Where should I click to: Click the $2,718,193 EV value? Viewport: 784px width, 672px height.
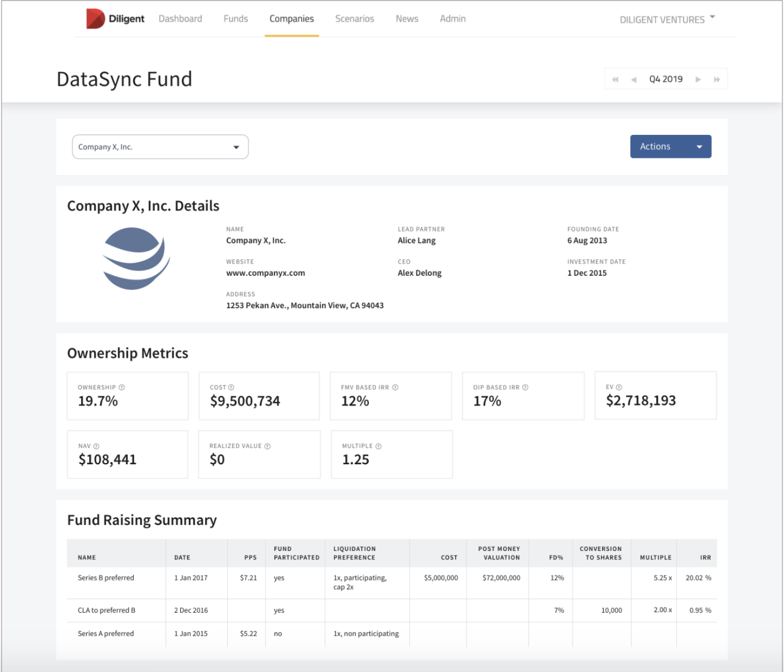pyautogui.click(x=641, y=401)
